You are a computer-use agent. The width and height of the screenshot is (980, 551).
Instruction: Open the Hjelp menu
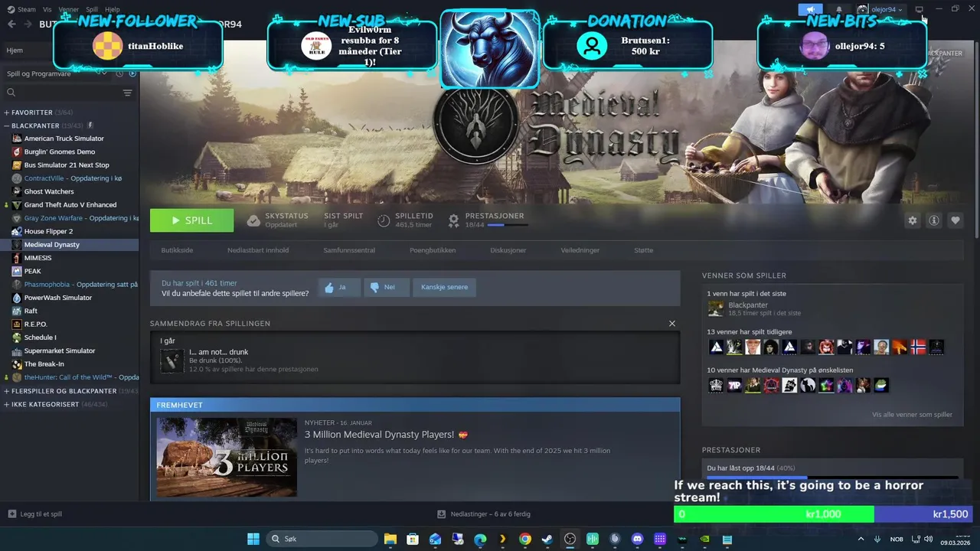coord(113,9)
